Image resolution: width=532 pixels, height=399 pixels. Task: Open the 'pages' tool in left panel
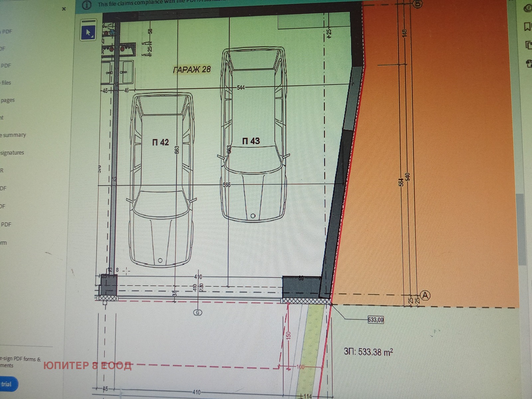(x=8, y=100)
